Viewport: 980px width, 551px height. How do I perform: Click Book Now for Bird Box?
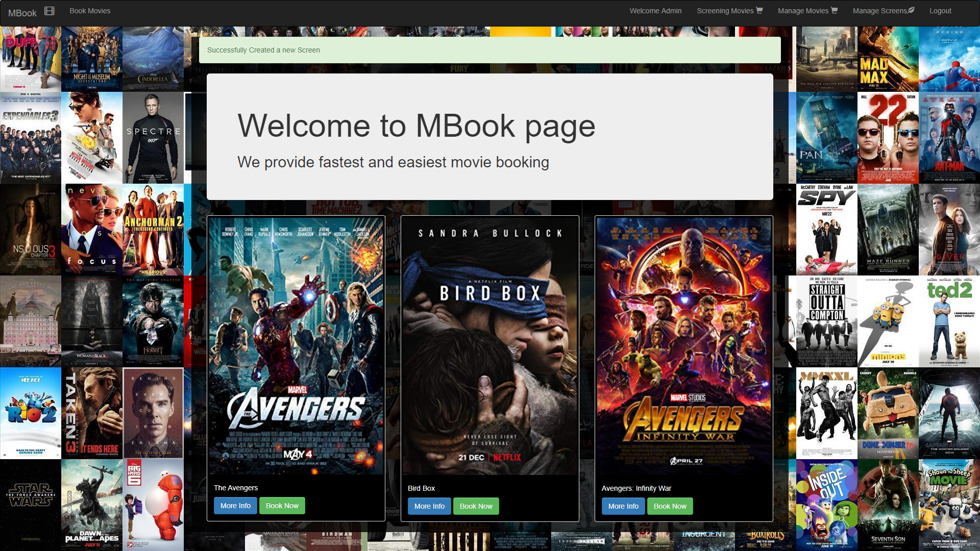pyautogui.click(x=476, y=506)
